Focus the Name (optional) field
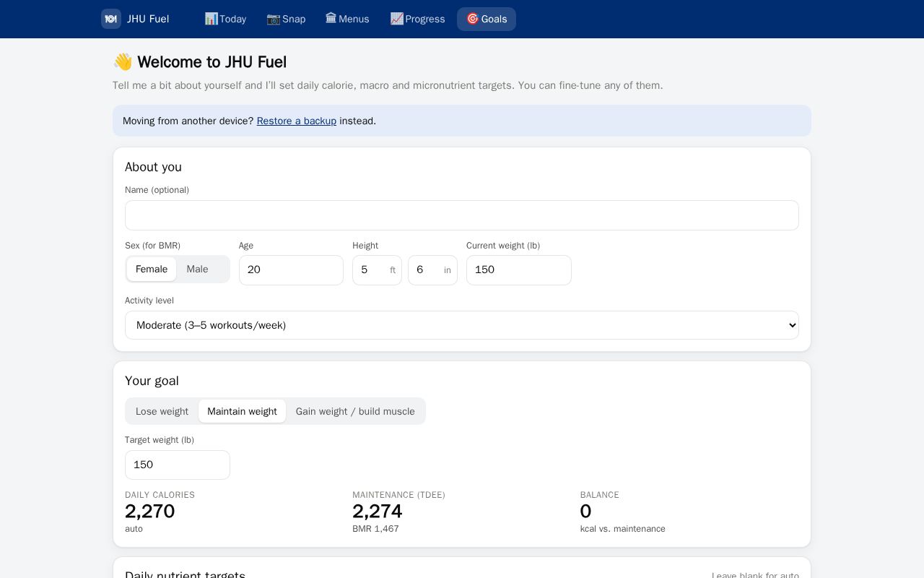This screenshot has width=924, height=578. point(462,215)
